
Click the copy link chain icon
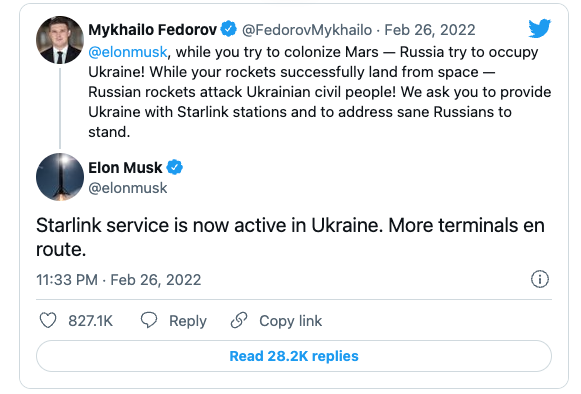tap(239, 320)
